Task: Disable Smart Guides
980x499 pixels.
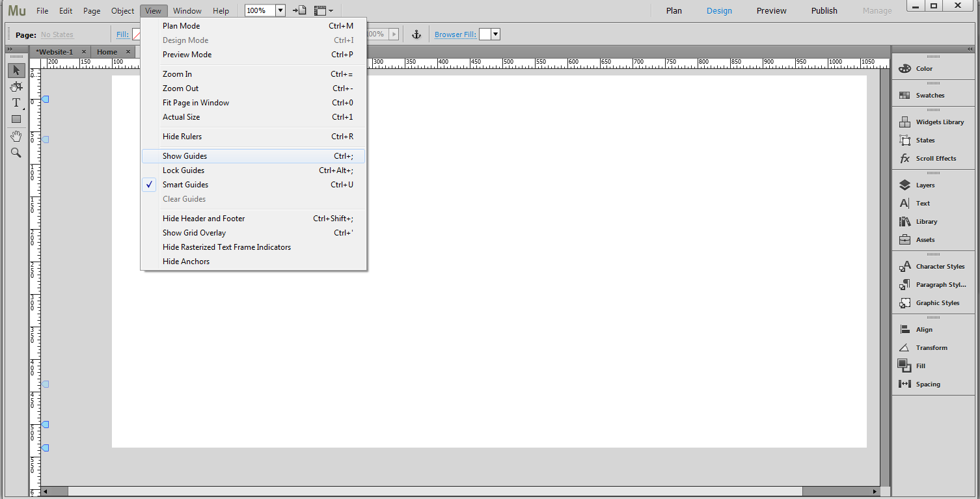Action: pyautogui.click(x=185, y=184)
